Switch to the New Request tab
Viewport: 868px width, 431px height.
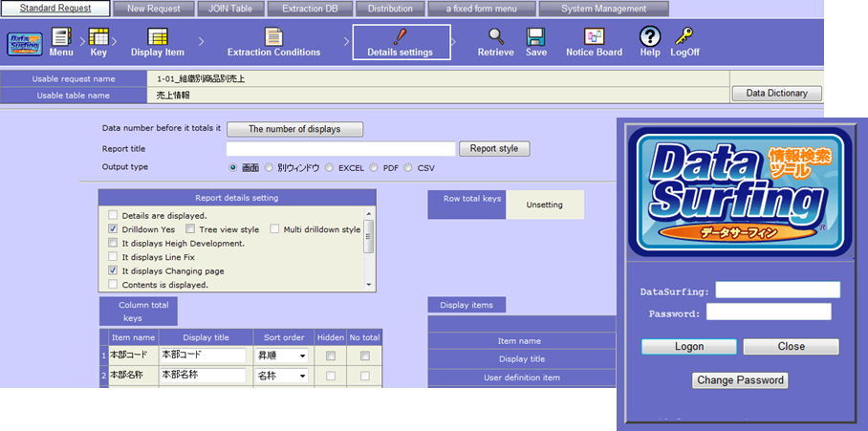153,9
